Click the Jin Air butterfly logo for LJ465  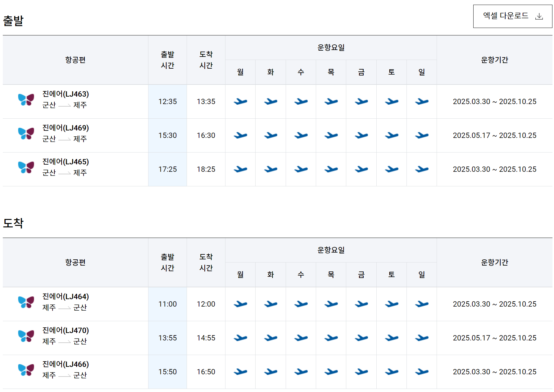pyautogui.click(x=26, y=167)
